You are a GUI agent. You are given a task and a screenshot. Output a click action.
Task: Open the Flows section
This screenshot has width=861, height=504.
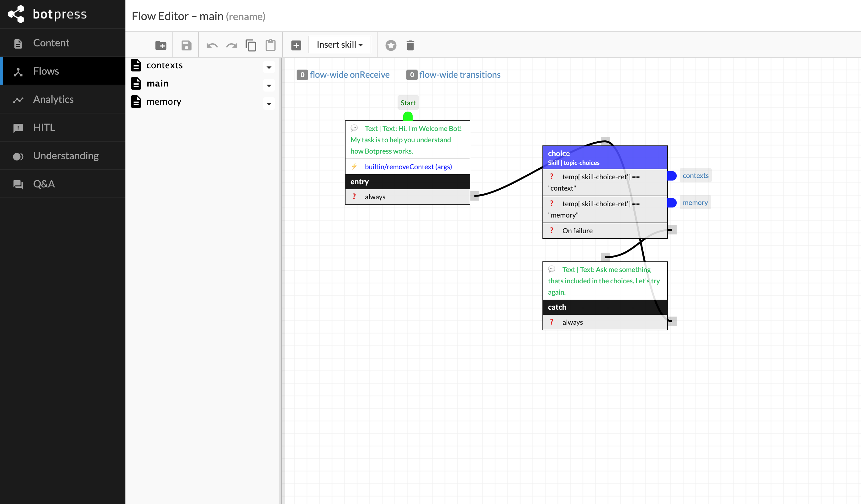point(62,71)
